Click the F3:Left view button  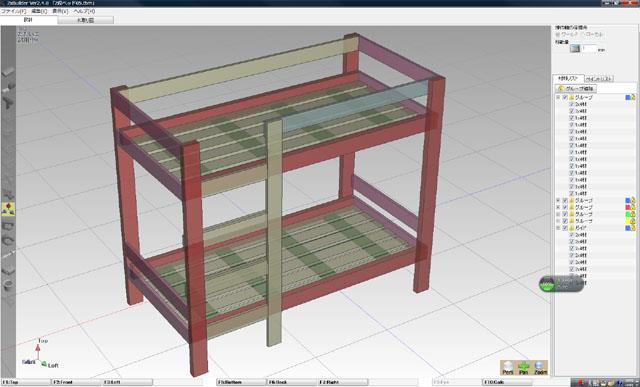pyautogui.click(x=128, y=383)
